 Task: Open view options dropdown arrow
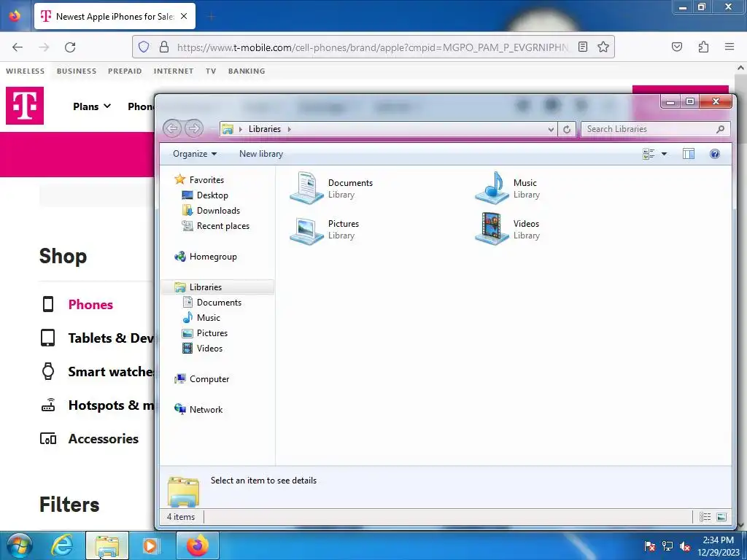pyautogui.click(x=664, y=154)
